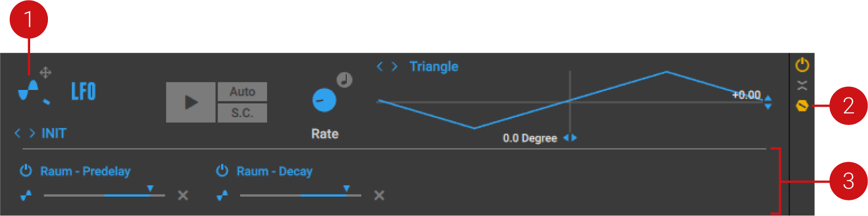Click the tempo sync note icon
Image resolution: width=868 pixels, height=216 pixels.
tap(345, 80)
